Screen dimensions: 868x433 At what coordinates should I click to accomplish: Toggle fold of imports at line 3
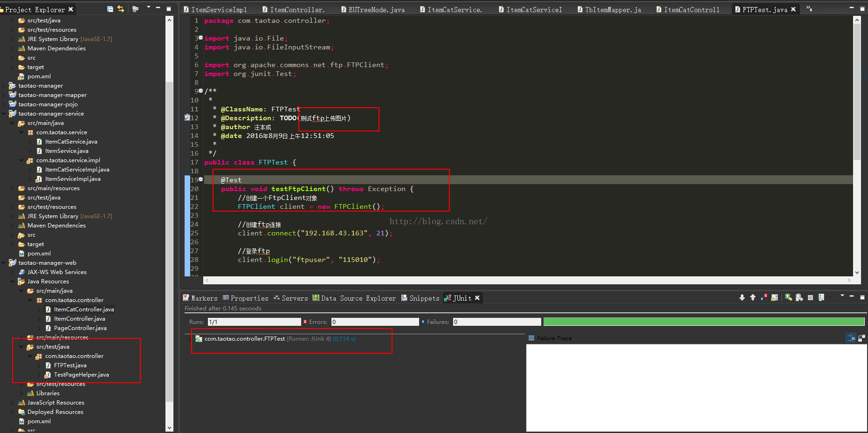pyautogui.click(x=201, y=38)
